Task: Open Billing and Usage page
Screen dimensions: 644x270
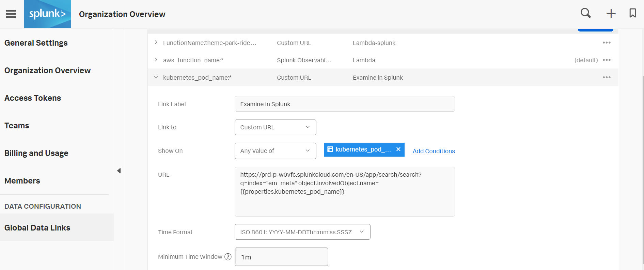Action: click(x=36, y=153)
